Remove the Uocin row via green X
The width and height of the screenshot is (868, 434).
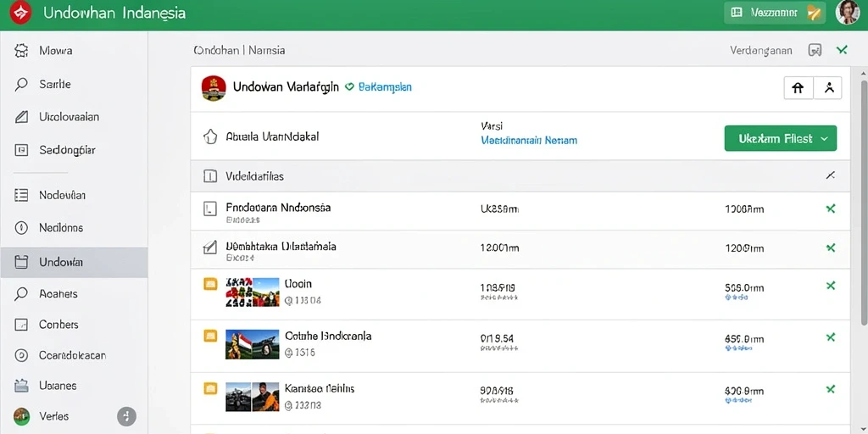(x=831, y=286)
